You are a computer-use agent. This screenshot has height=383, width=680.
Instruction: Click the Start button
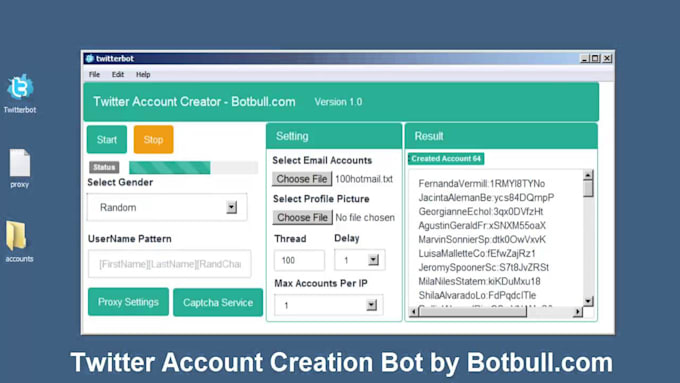click(107, 140)
